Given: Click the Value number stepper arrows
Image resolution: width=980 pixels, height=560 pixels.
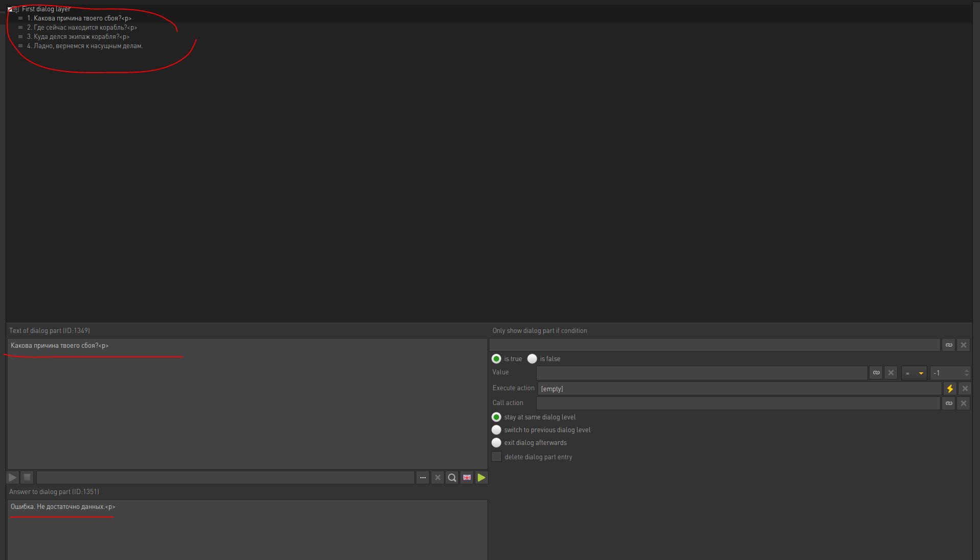Looking at the screenshot, I should [966, 373].
